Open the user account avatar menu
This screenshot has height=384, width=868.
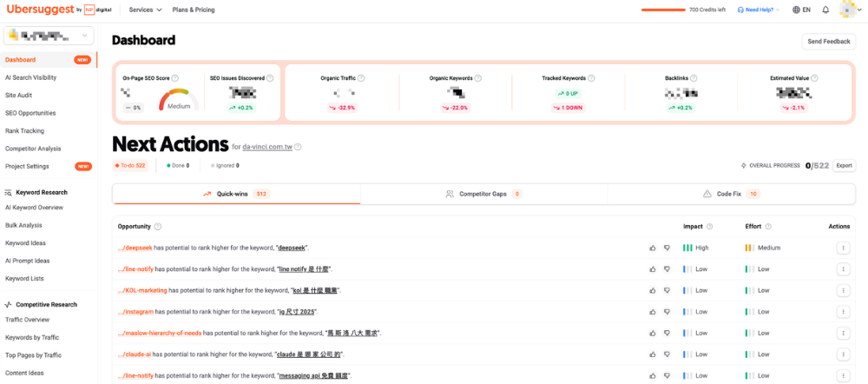click(851, 10)
